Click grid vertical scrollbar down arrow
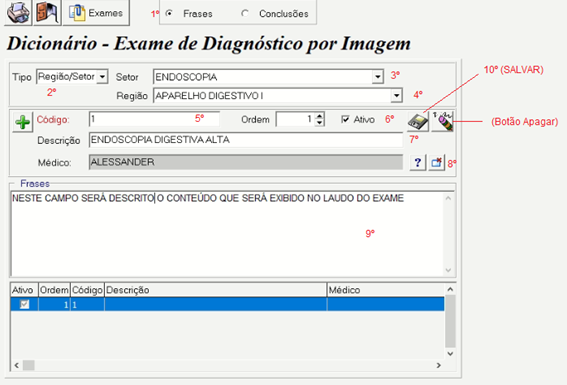 pyautogui.click(x=450, y=354)
